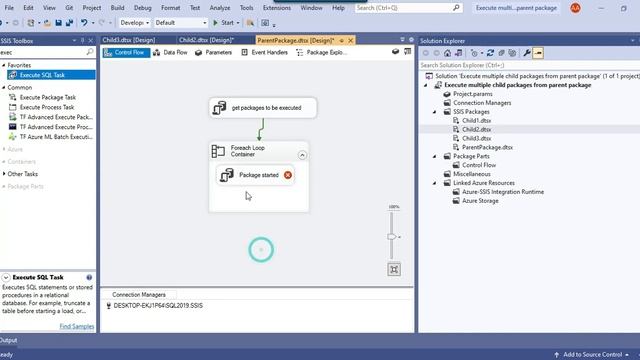Click Solution Explorer Properties wrench icon
The height and width of the screenshot is (360, 640).
click(527, 53)
